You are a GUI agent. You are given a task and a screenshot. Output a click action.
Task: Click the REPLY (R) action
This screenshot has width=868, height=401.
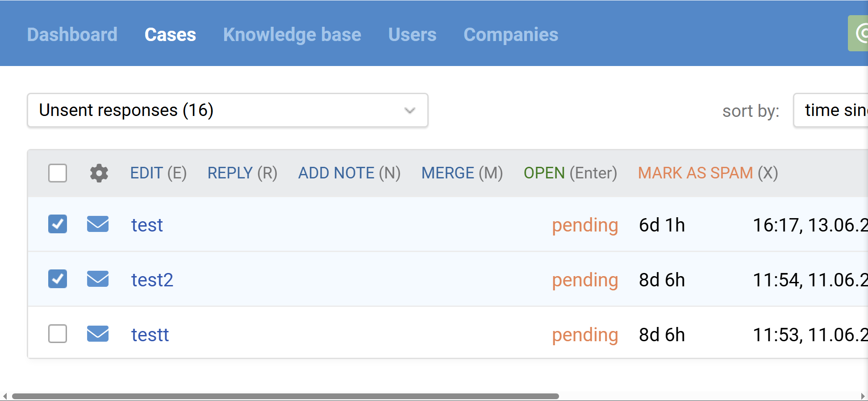click(x=242, y=173)
